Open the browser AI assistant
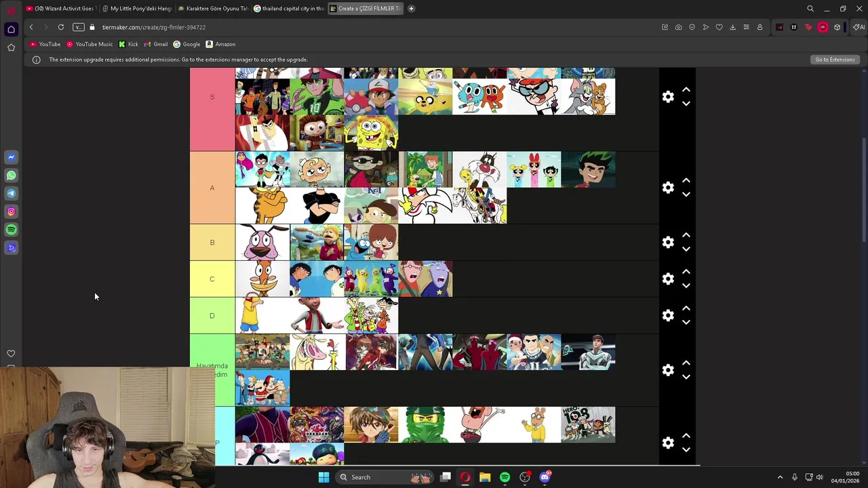This screenshot has width=868, height=488. coord(859,27)
